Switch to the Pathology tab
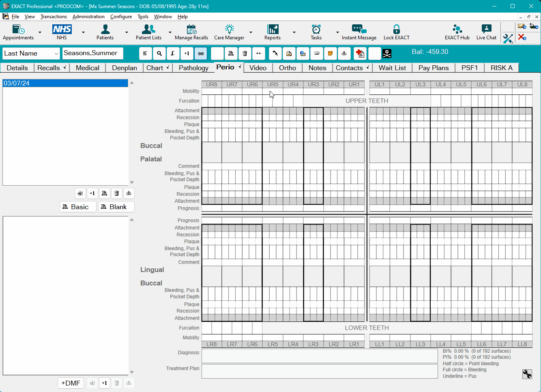The image size is (541, 392). (193, 67)
